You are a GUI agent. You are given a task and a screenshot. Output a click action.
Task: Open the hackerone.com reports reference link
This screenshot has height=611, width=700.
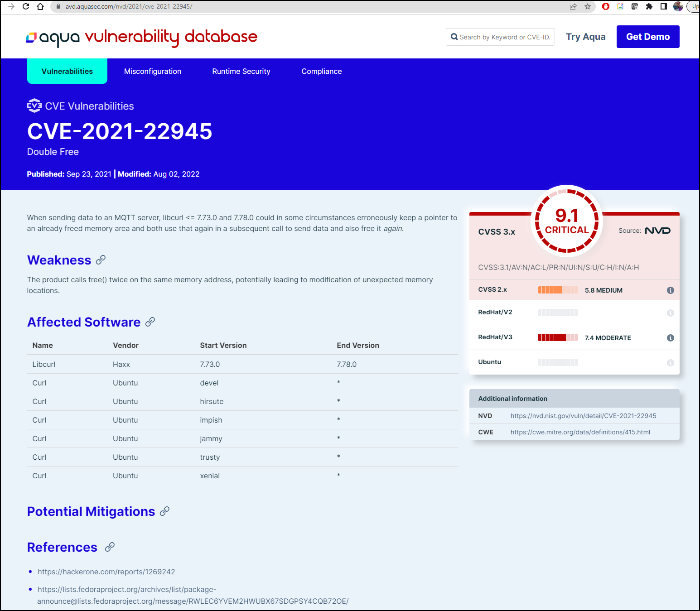pyautogui.click(x=106, y=572)
